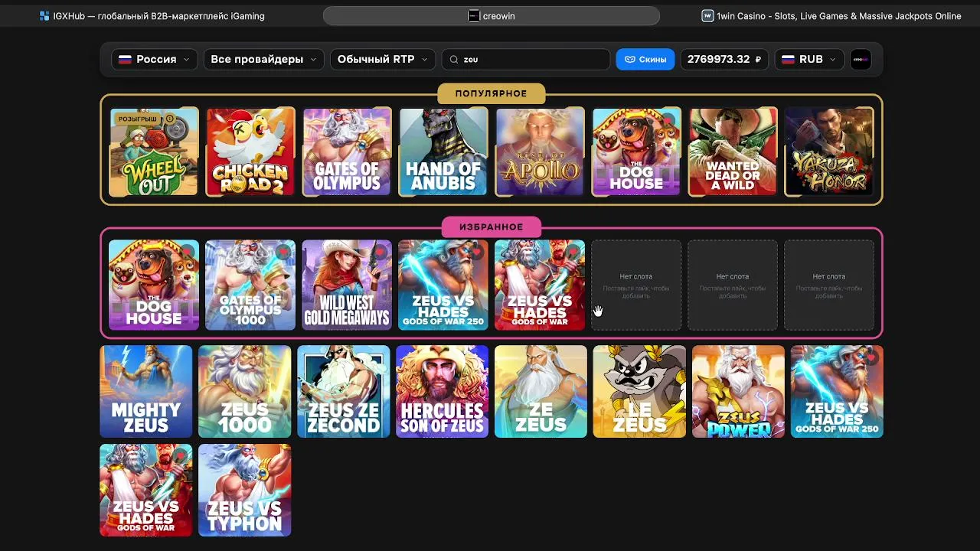Click the blue Скины button
980x551 pixels.
click(645, 60)
